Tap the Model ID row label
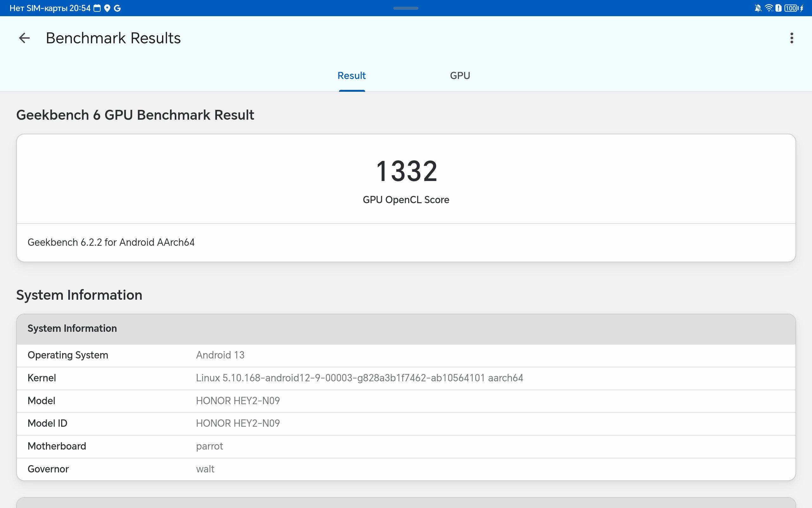812x508 pixels. 47,423
